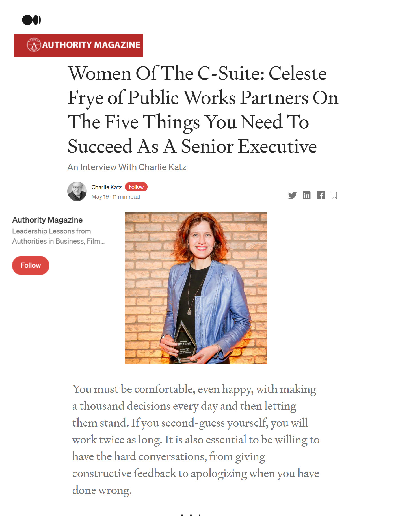Follow Charlie Katz using the small pill button
Viewport: 411px width, 532px height.
pyautogui.click(x=136, y=187)
